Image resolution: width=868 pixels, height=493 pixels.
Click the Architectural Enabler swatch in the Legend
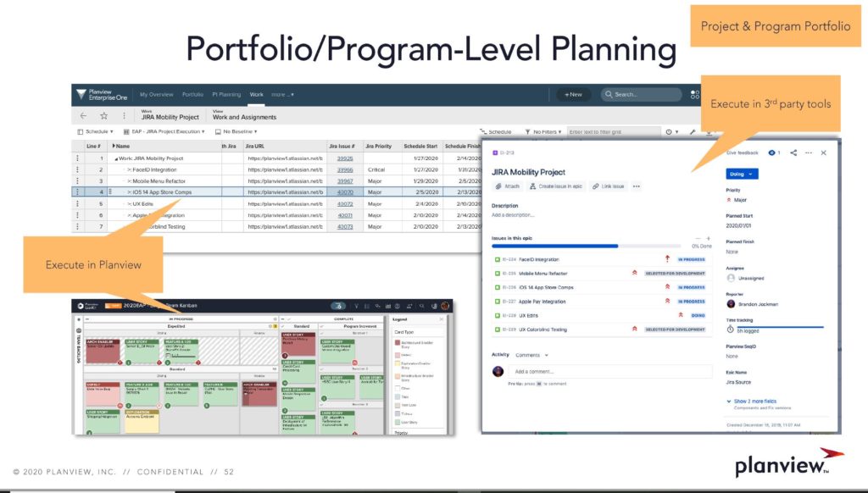[397, 344]
